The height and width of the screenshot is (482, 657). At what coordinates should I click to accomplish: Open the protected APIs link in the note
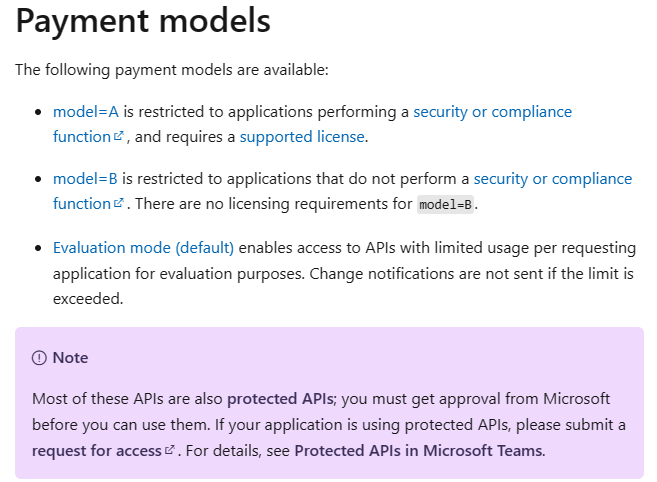[280, 399]
